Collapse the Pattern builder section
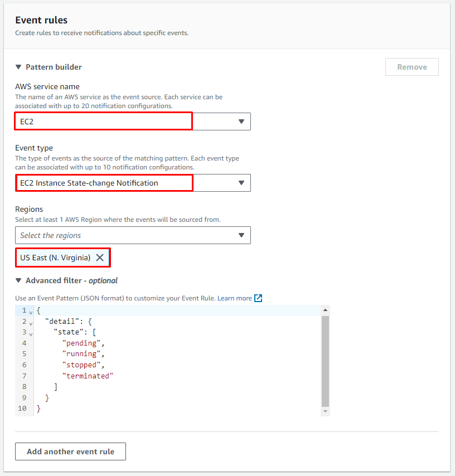455x476 pixels. [x=18, y=67]
